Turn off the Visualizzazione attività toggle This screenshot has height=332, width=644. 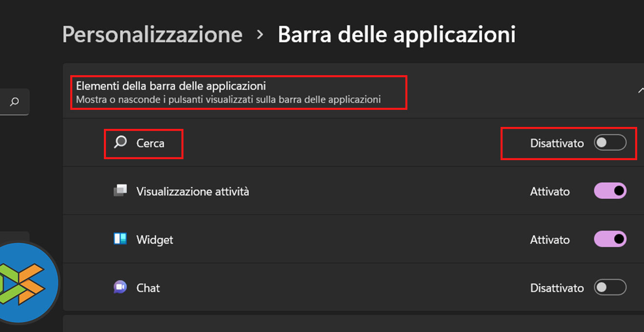610,191
